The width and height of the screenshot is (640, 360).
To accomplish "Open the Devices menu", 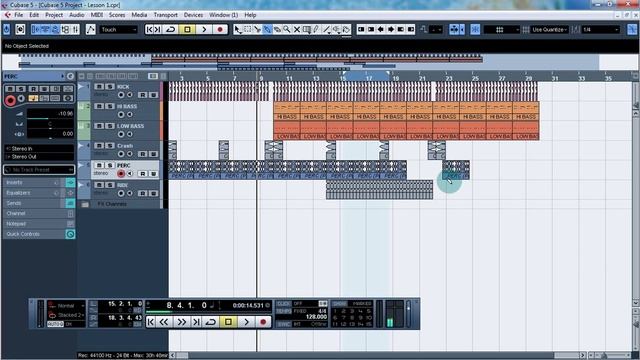I will coord(193,15).
